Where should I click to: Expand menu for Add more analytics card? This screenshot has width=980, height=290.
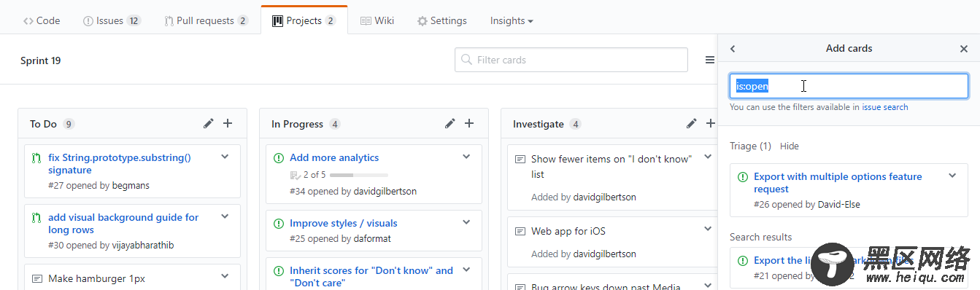[466, 156]
